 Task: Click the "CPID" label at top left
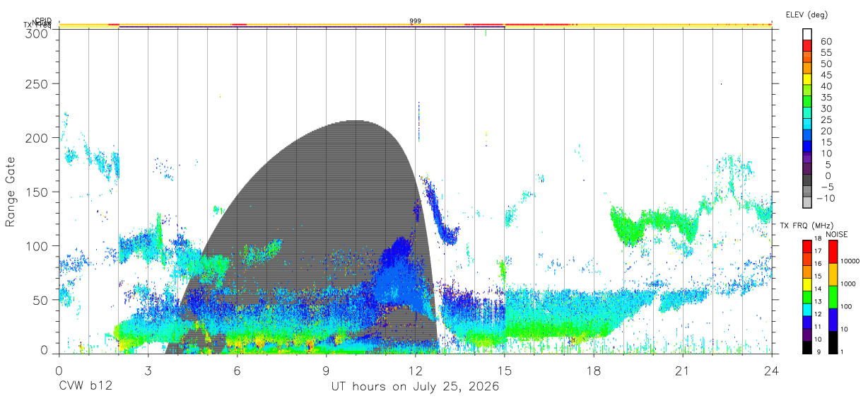coord(43,21)
